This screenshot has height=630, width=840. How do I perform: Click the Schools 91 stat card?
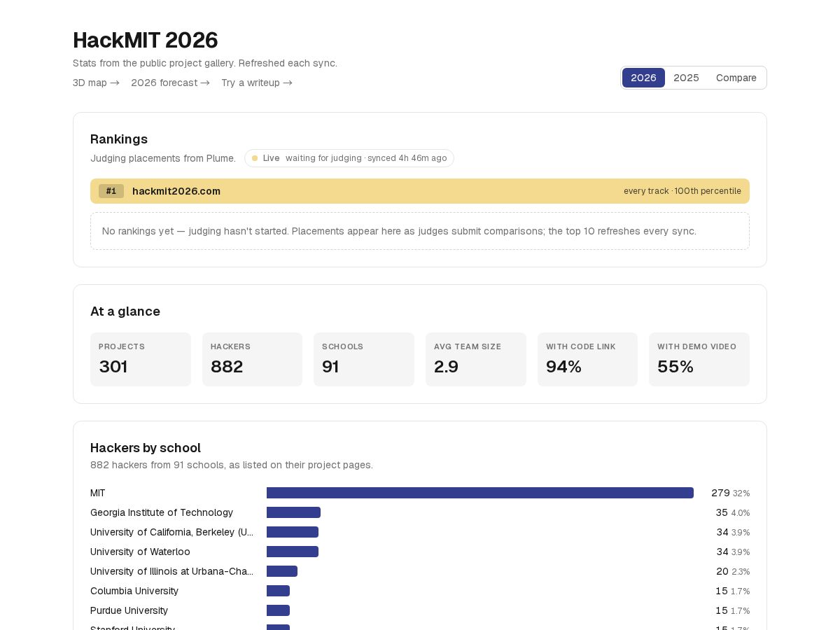[x=364, y=359]
